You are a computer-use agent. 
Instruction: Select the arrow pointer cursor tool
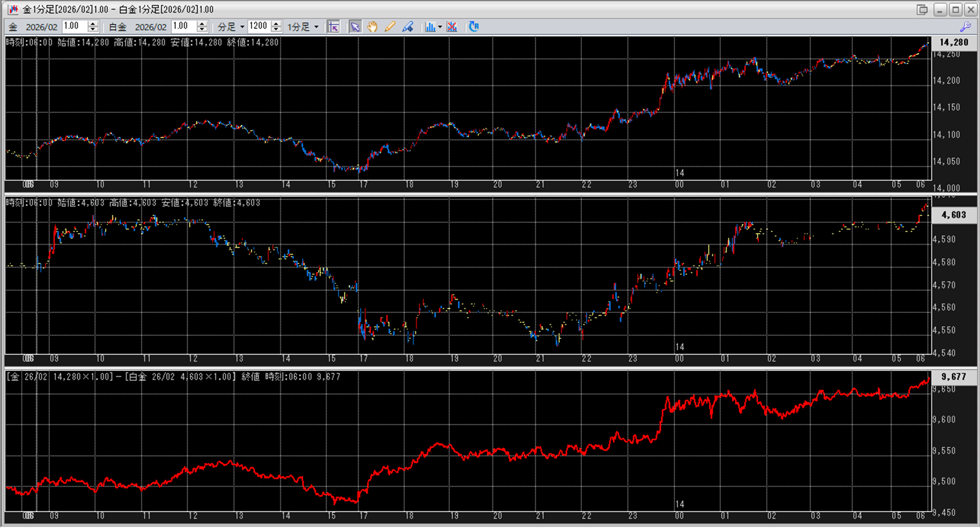(355, 27)
